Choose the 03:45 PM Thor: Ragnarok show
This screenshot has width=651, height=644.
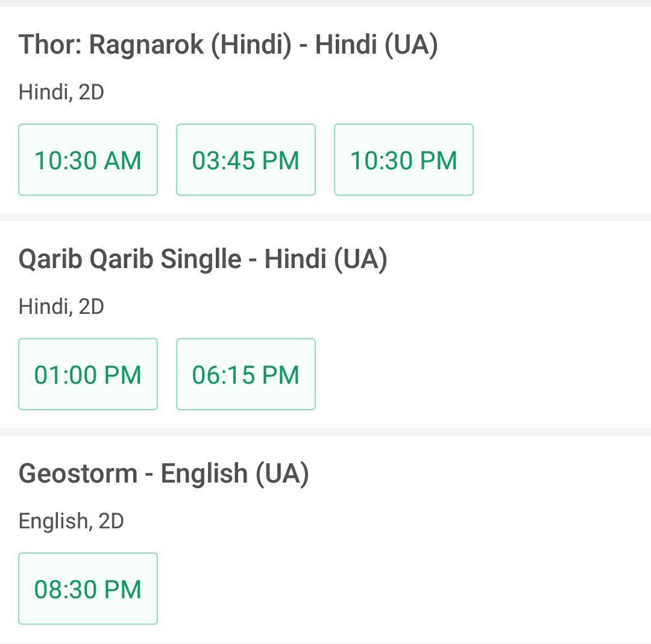tap(246, 160)
